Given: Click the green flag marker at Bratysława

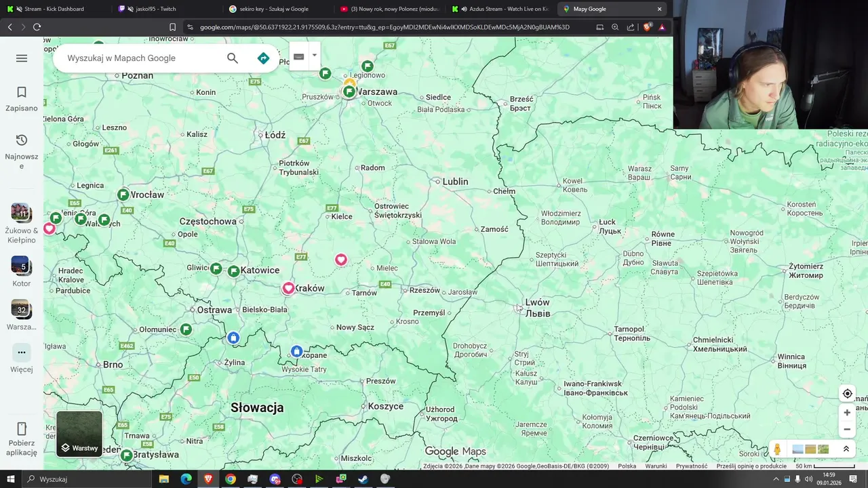Looking at the screenshot, I should (x=126, y=455).
